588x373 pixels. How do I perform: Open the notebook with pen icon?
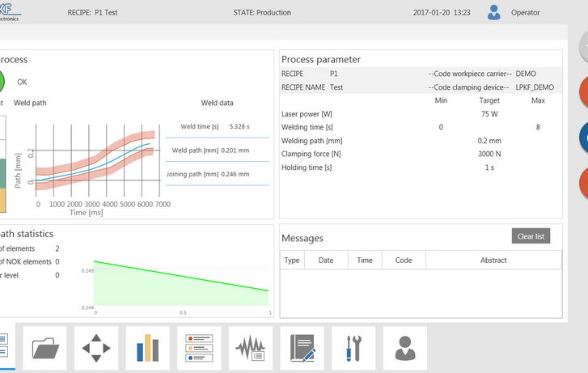pyautogui.click(x=302, y=348)
